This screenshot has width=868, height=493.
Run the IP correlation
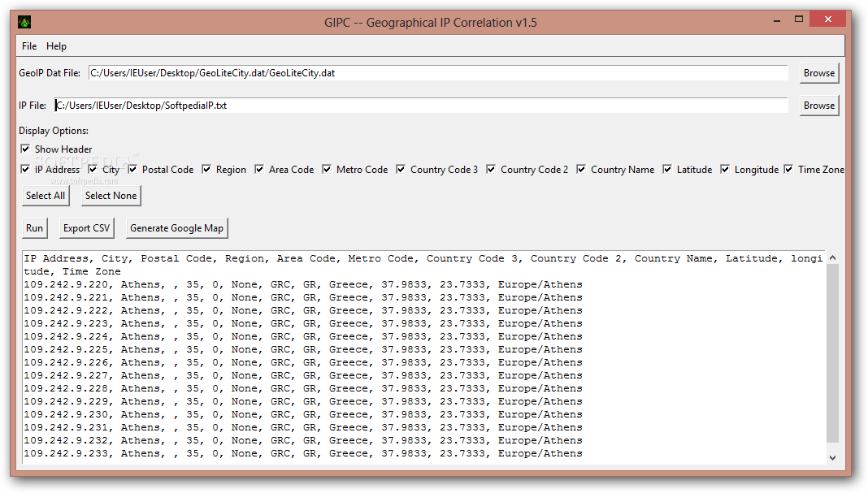click(x=34, y=228)
